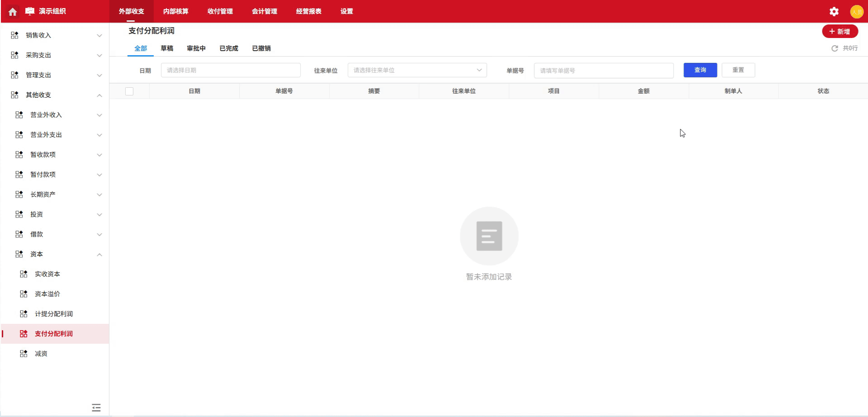
Task: Click the home icon in the top bar
Action: point(12,11)
